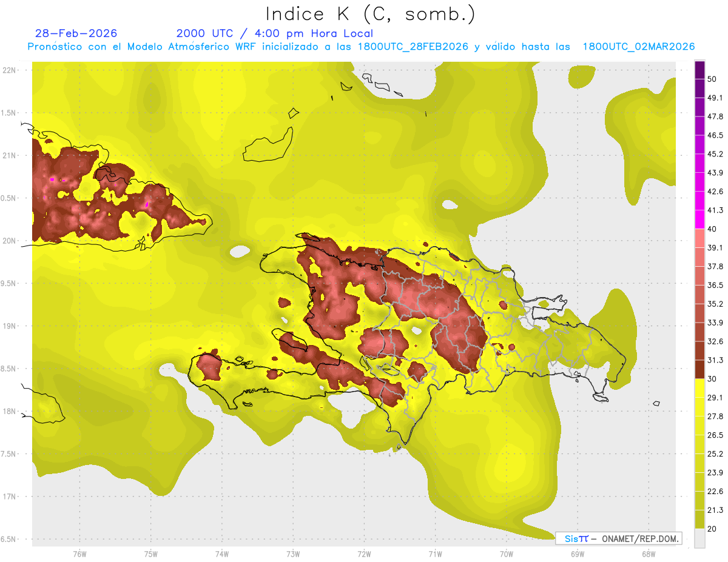The image size is (728, 562).
Task: Click colorbar value '43.9'
Action: click(715, 173)
